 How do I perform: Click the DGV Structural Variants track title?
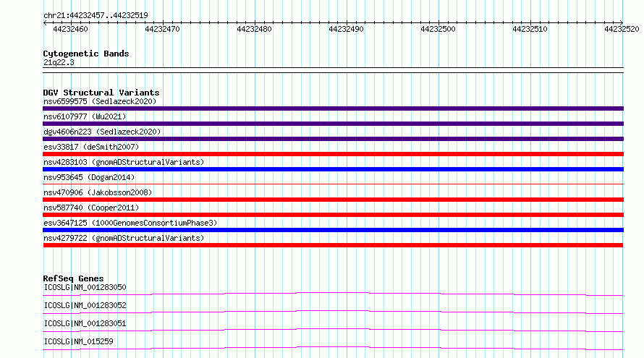pyautogui.click(x=101, y=93)
